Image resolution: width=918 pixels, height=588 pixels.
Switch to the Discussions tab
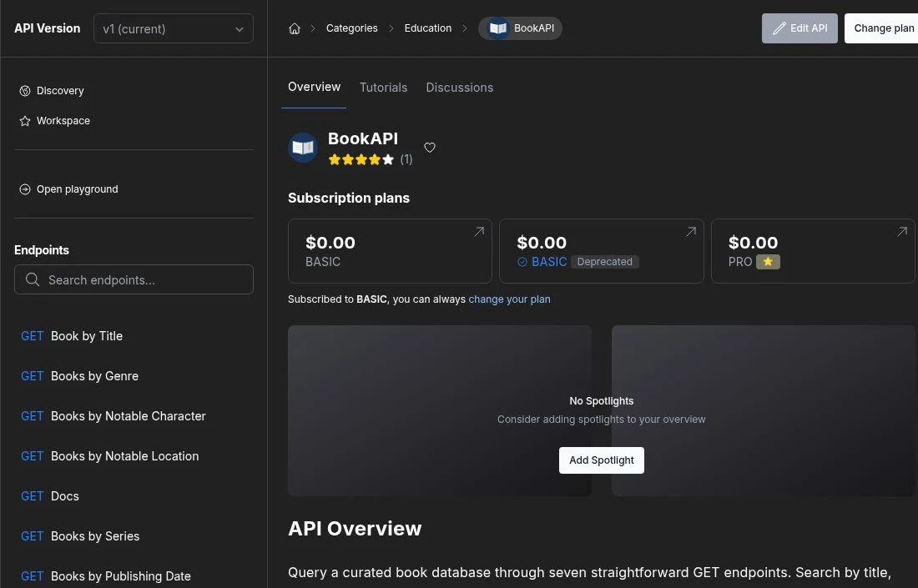(460, 88)
